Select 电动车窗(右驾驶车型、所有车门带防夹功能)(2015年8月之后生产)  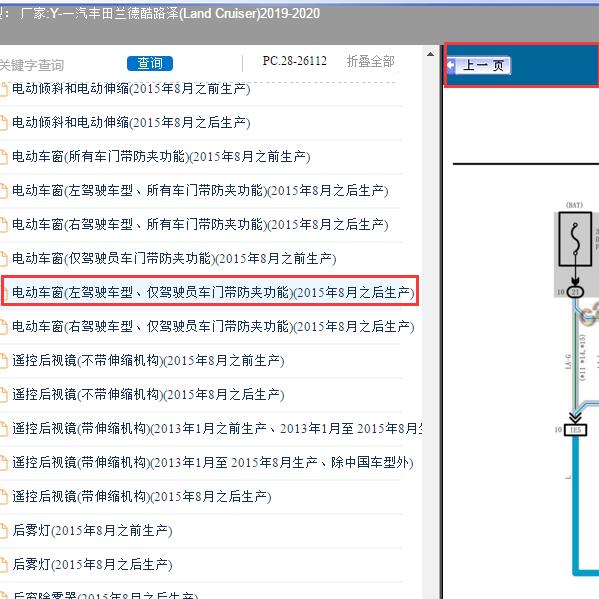point(200,225)
